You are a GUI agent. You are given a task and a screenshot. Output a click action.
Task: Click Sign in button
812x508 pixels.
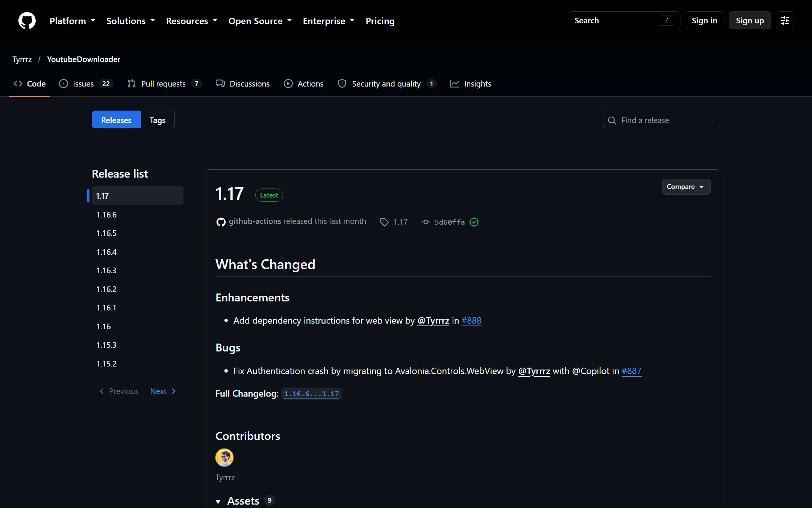coord(704,20)
